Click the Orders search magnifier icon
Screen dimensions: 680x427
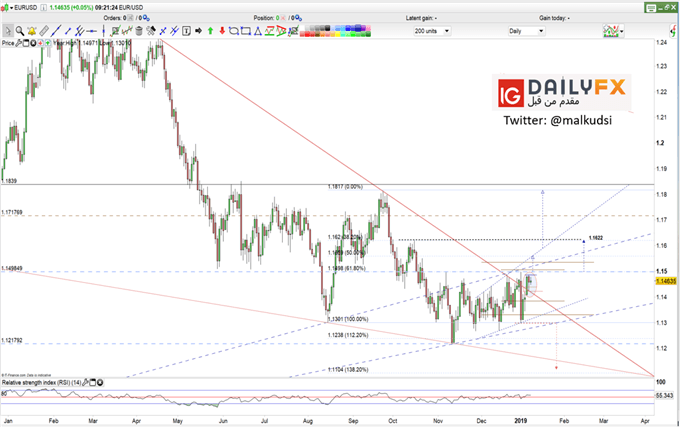tap(146, 18)
